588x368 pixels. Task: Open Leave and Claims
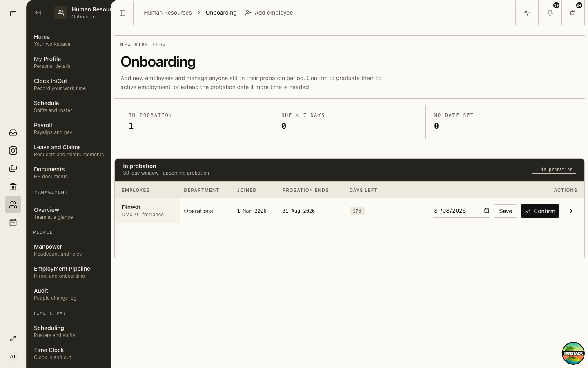coord(69,150)
